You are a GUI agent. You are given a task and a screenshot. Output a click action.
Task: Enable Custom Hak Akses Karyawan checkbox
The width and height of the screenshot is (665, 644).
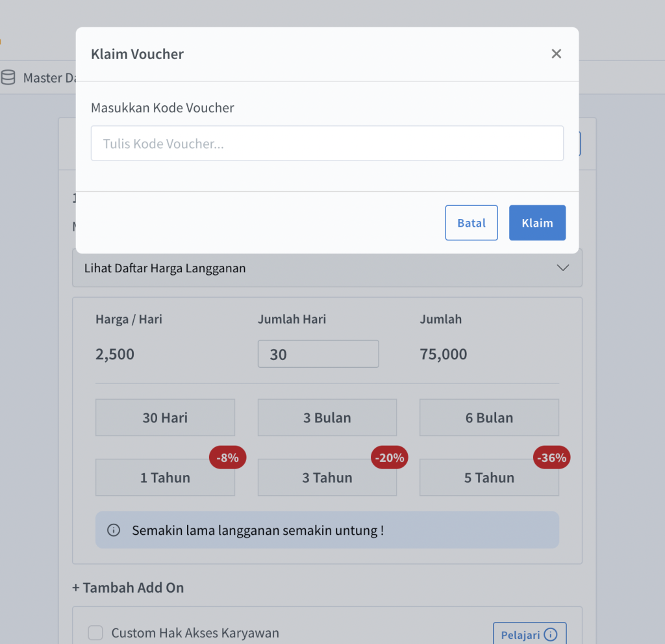95,633
